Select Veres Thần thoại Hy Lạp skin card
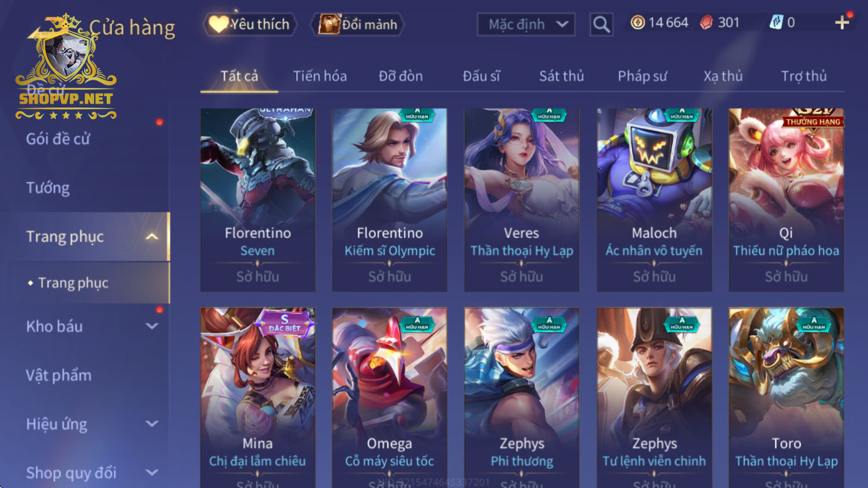This screenshot has width=868, height=488. coord(522,200)
